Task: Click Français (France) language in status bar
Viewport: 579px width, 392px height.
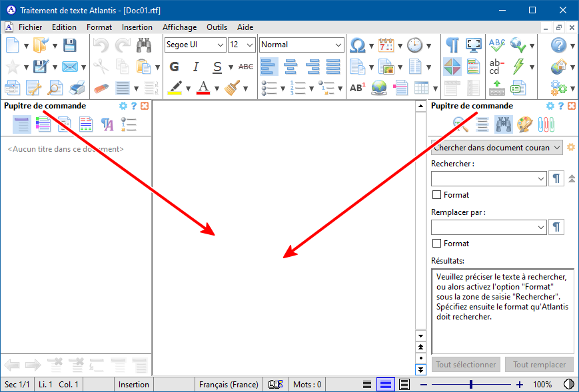Action: [x=229, y=385]
